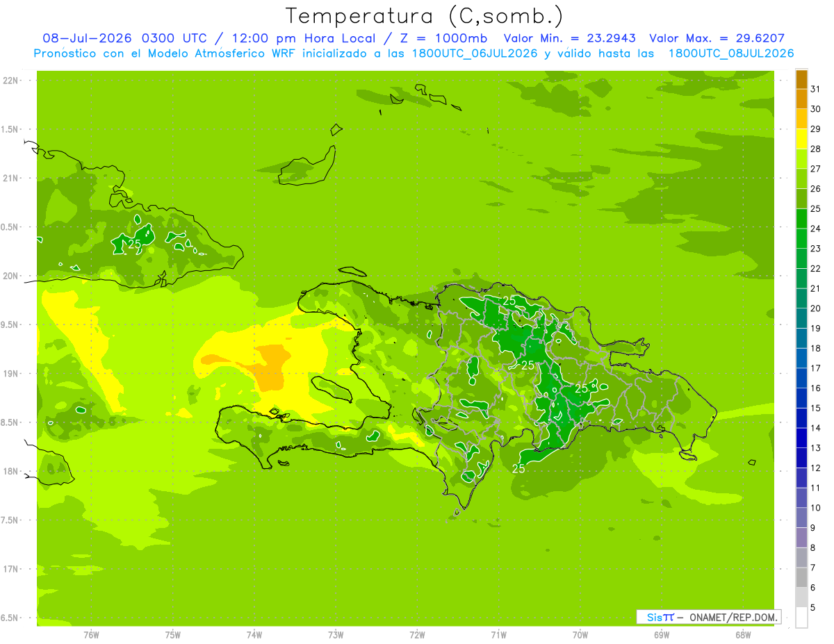Click validity end timestamp "1800UTC_08JUL2026"
Viewport: 834px width, 644px height.
(731, 53)
